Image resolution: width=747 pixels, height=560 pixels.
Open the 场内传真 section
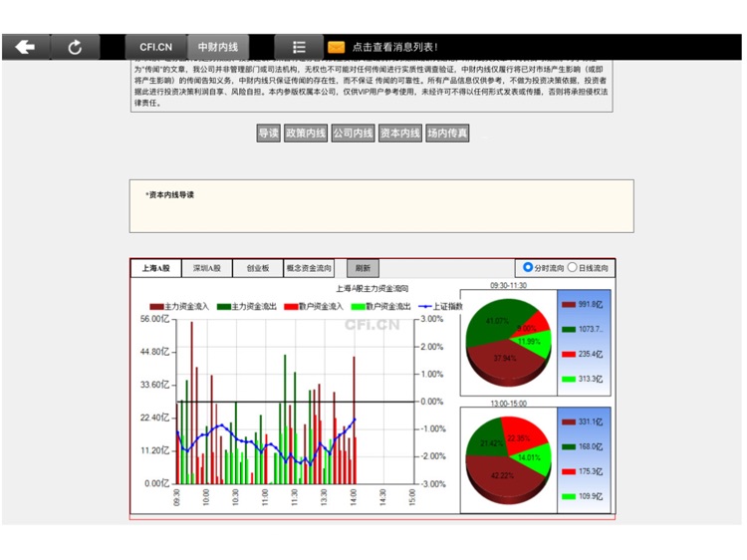(x=447, y=133)
